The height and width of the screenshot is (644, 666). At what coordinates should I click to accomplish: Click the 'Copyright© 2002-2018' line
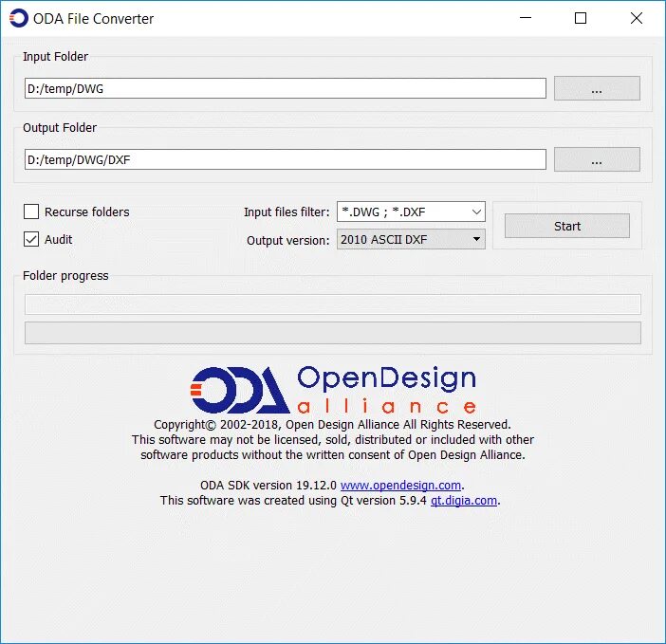click(333, 425)
